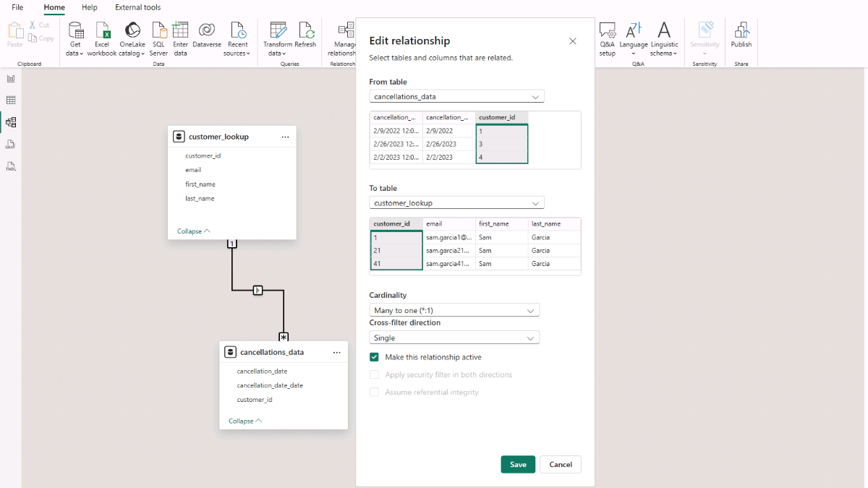Save the relationship changes
Image resolution: width=868 pixels, height=488 pixels.
(518, 464)
